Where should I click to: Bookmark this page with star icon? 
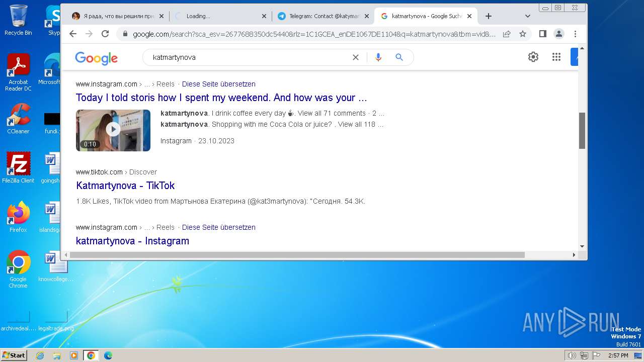point(523,34)
